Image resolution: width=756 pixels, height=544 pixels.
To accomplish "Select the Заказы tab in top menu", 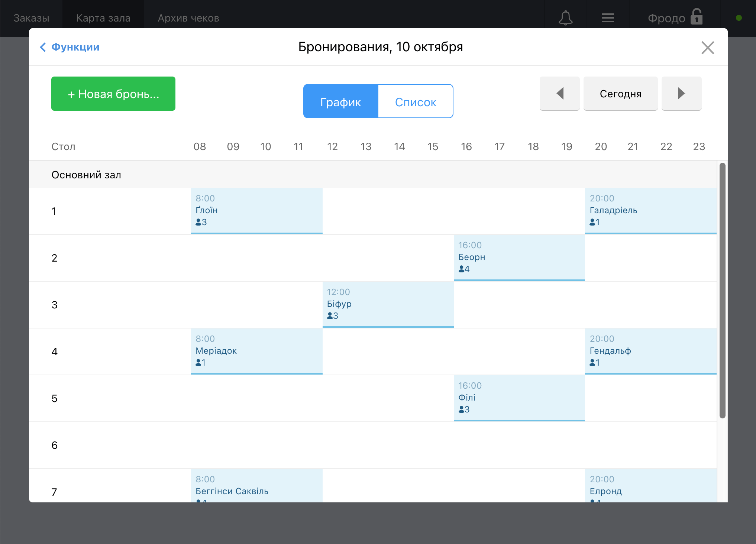I will pyautogui.click(x=31, y=17).
